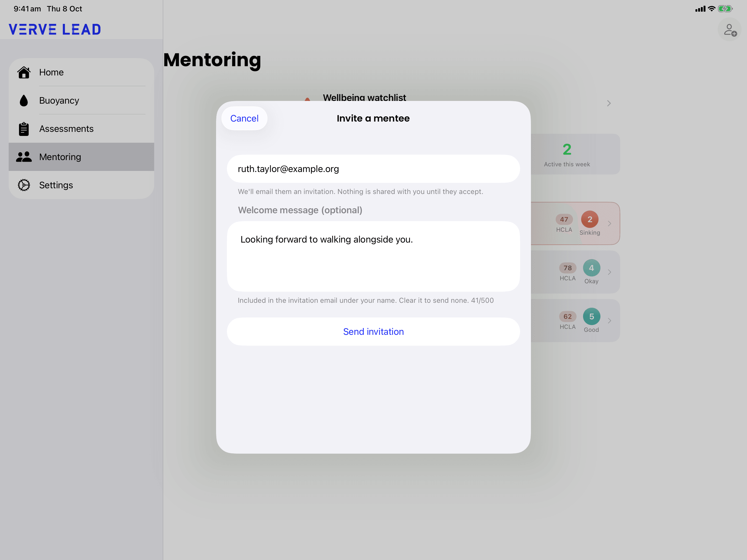Click the Welcome message (optional) label
Viewport: 747px width, 560px height.
tap(300, 210)
